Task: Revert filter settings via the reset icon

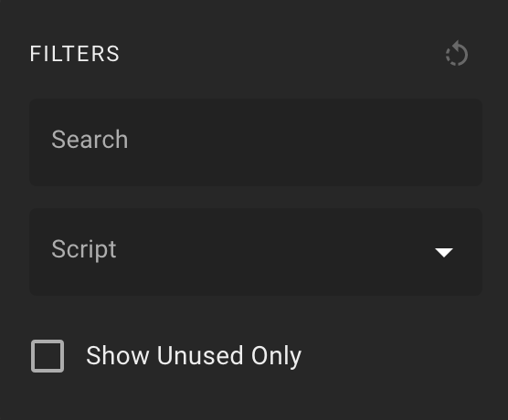Action: tap(457, 54)
